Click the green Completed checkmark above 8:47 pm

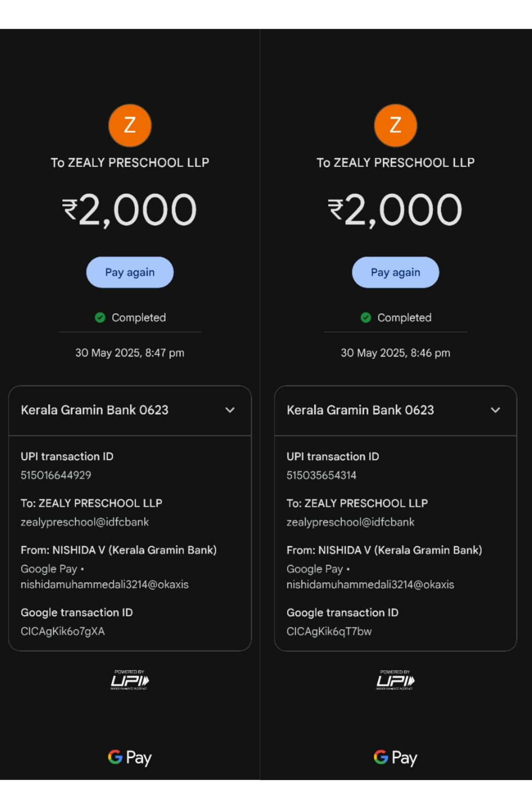point(100,318)
